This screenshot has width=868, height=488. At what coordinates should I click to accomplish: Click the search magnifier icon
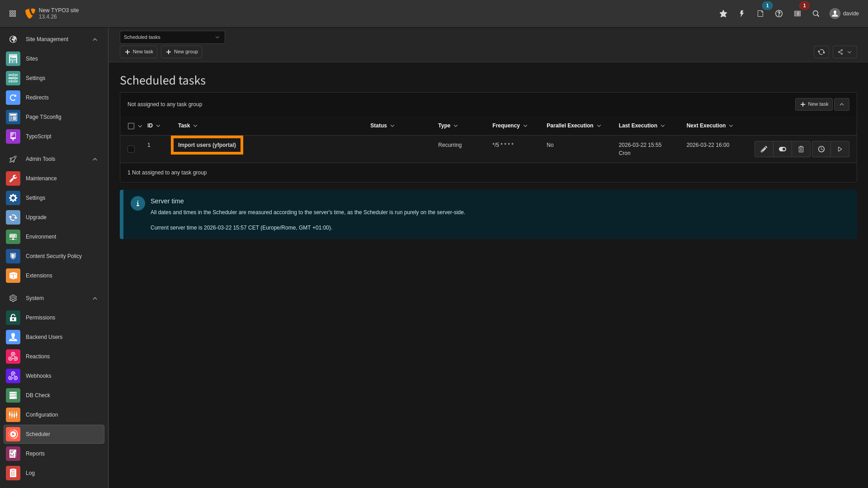coord(816,14)
